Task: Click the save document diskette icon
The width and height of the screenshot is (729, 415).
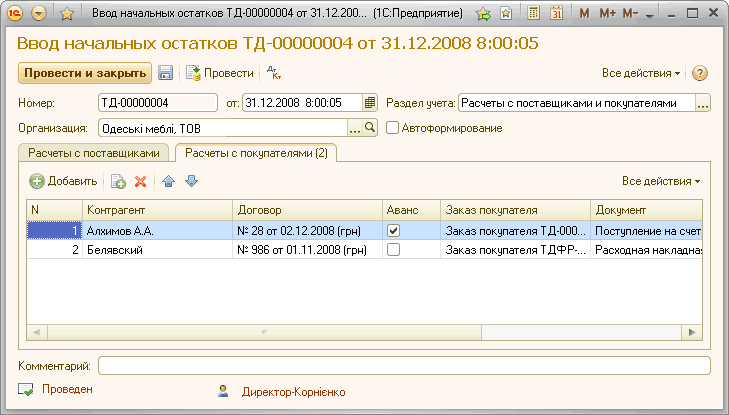Action: [x=166, y=73]
